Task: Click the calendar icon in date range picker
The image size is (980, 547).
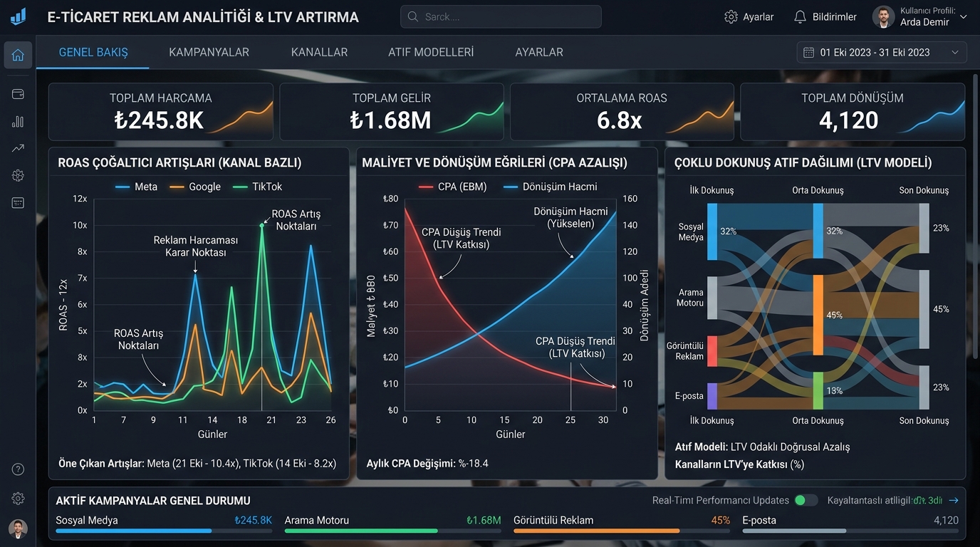Action: [x=808, y=52]
